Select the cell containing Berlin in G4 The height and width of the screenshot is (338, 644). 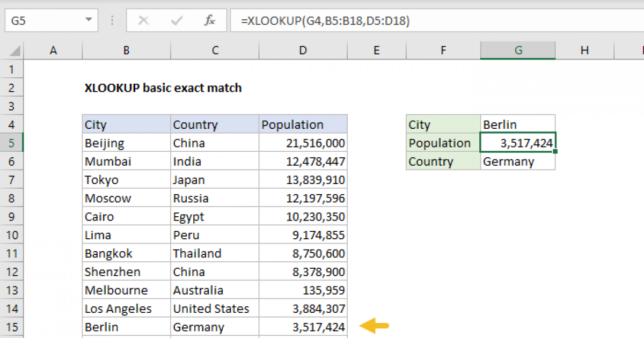[x=518, y=125]
